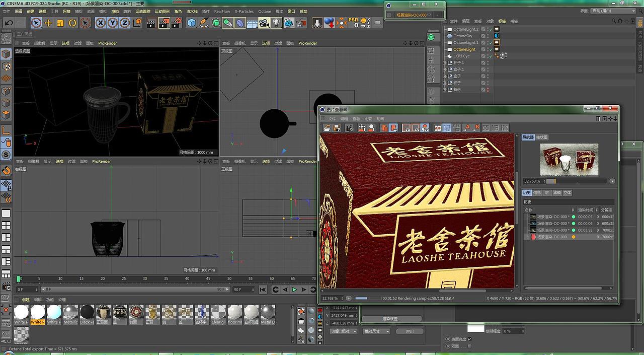Select history row with 00:03:58 render time
This screenshot has height=355, width=644.
click(570, 230)
